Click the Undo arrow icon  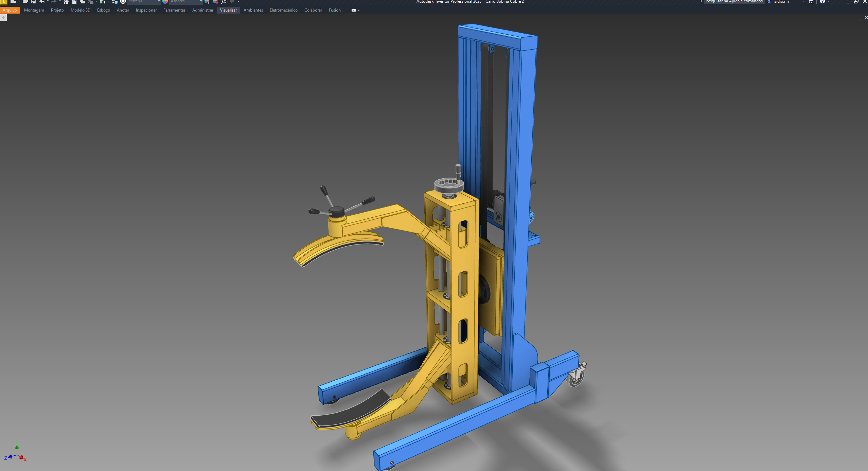[42, 2]
